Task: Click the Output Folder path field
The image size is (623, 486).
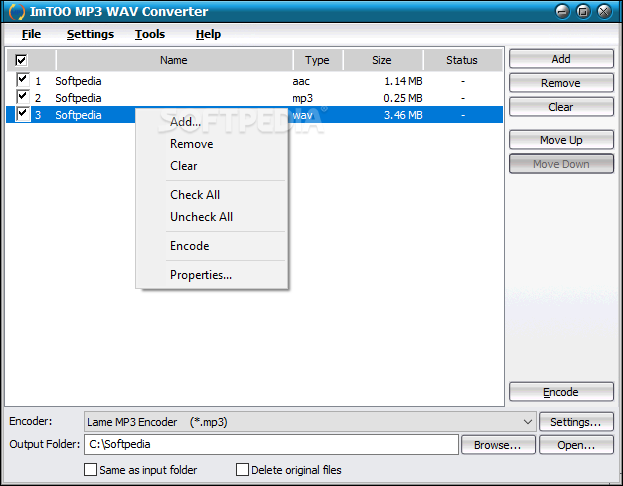Action: (271, 444)
